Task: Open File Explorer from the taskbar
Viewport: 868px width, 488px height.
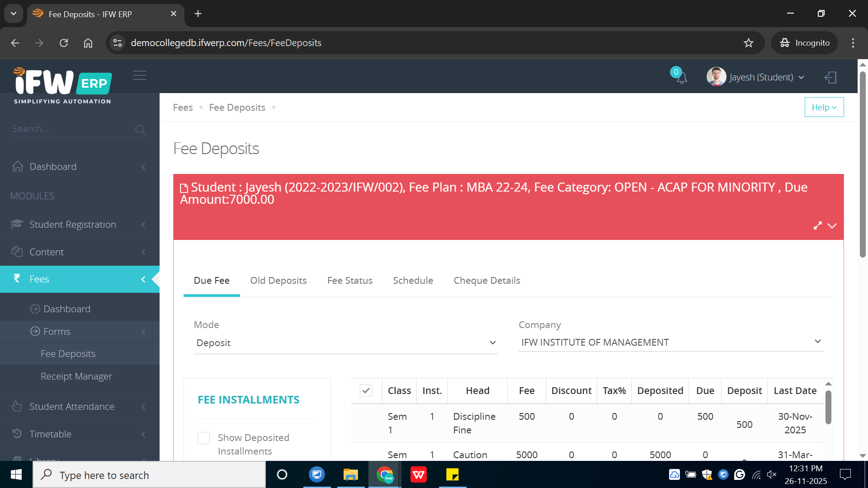Action: point(351,475)
